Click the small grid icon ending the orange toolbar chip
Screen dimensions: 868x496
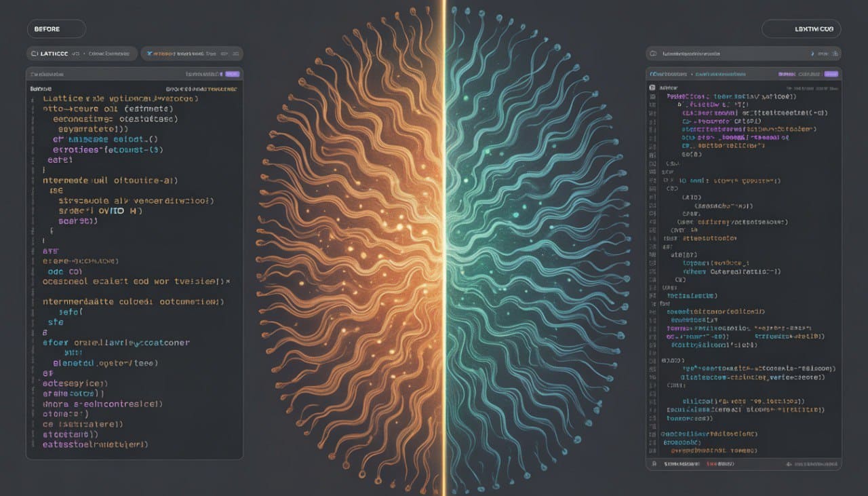(235, 53)
